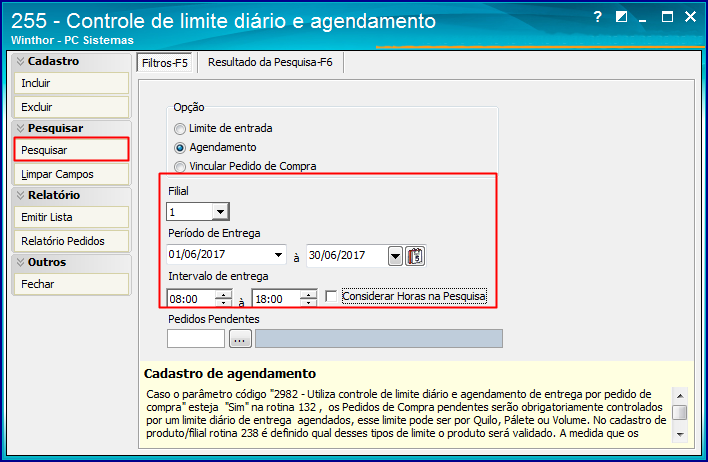Click the 30/06/2017 end date field
The height and width of the screenshot is (462, 708).
pos(347,256)
